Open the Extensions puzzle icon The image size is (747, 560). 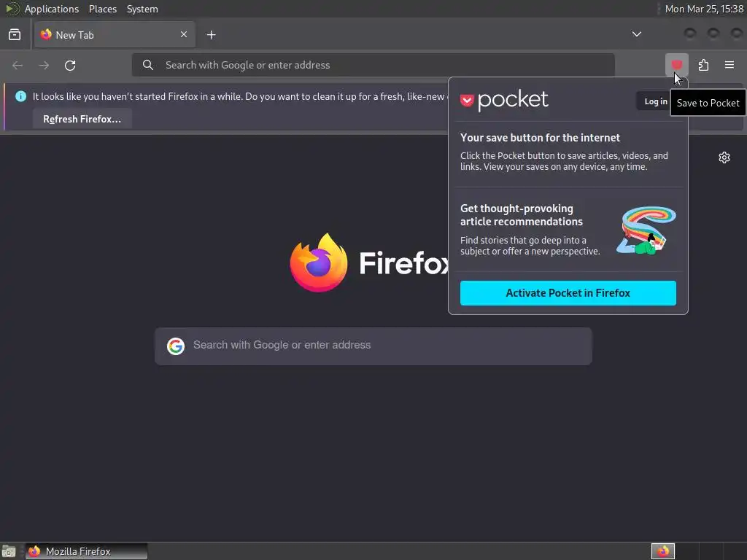[x=703, y=65]
